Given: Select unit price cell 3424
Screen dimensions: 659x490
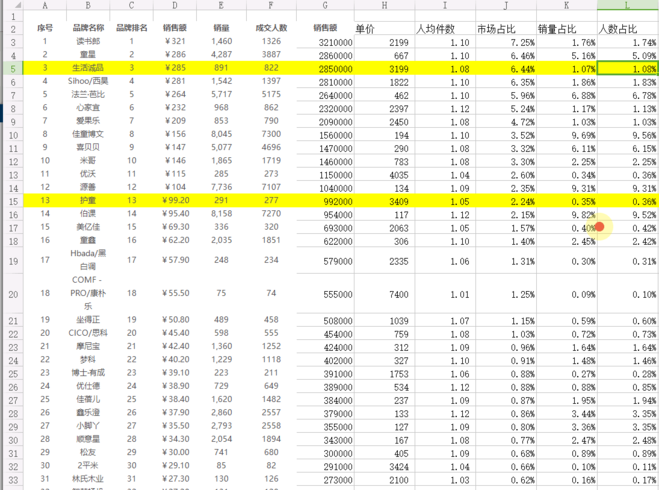Looking at the screenshot, I should (x=384, y=466).
